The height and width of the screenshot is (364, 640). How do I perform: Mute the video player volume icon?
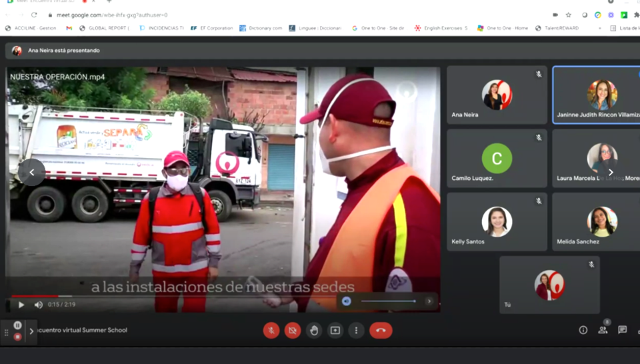click(39, 305)
